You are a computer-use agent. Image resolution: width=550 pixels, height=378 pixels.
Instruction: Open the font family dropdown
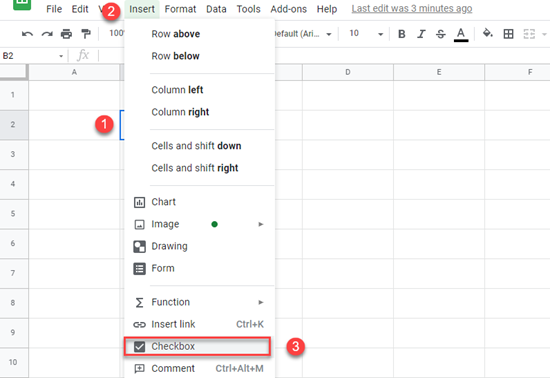pyautogui.click(x=303, y=34)
